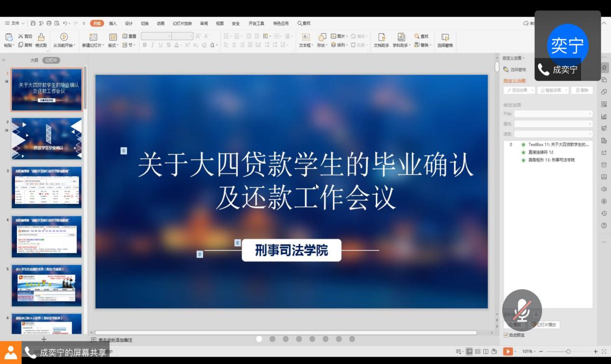
Task: Click the 幻灯片播放 button in animation pane
Action: tap(546, 325)
